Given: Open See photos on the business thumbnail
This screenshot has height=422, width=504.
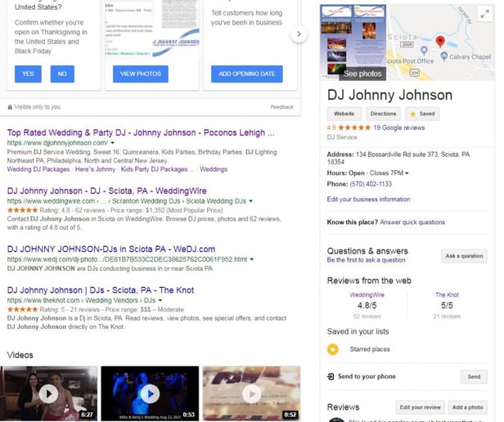Looking at the screenshot, I should 362,74.
